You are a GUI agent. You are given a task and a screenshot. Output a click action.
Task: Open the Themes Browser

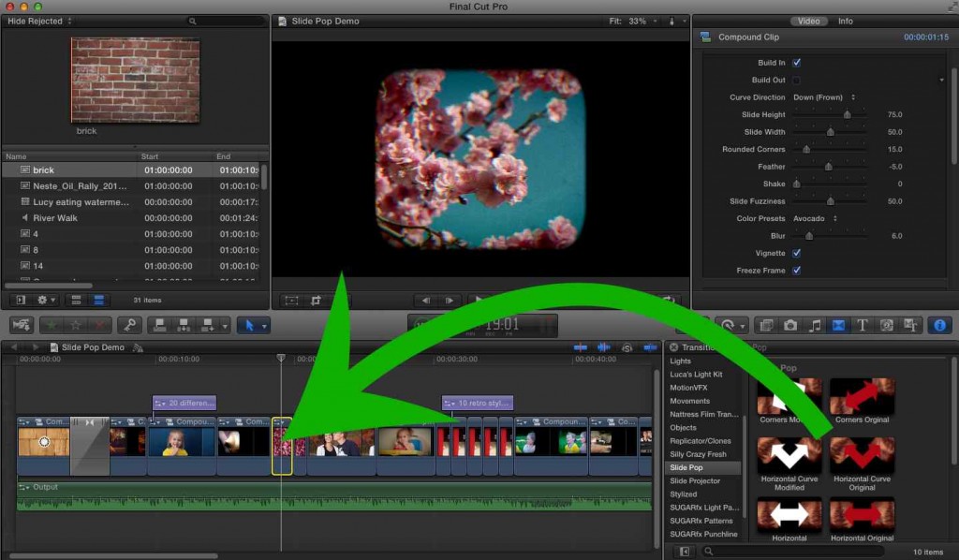pyautogui.click(x=910, y=325)
